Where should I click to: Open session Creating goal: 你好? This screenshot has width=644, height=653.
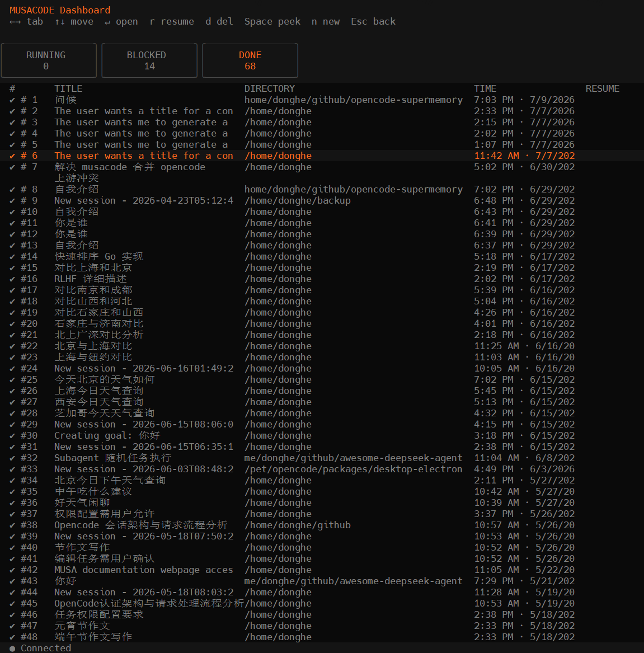coord(322,435)
